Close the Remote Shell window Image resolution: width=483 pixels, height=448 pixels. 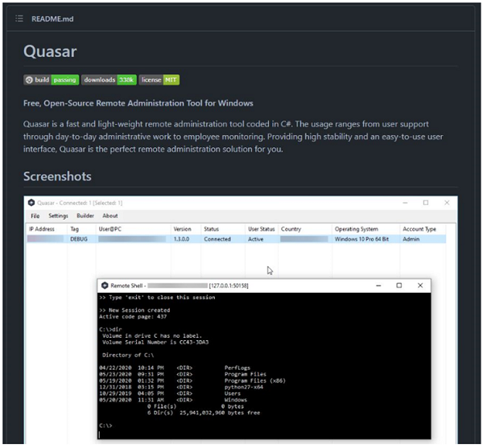coord(420,286)
